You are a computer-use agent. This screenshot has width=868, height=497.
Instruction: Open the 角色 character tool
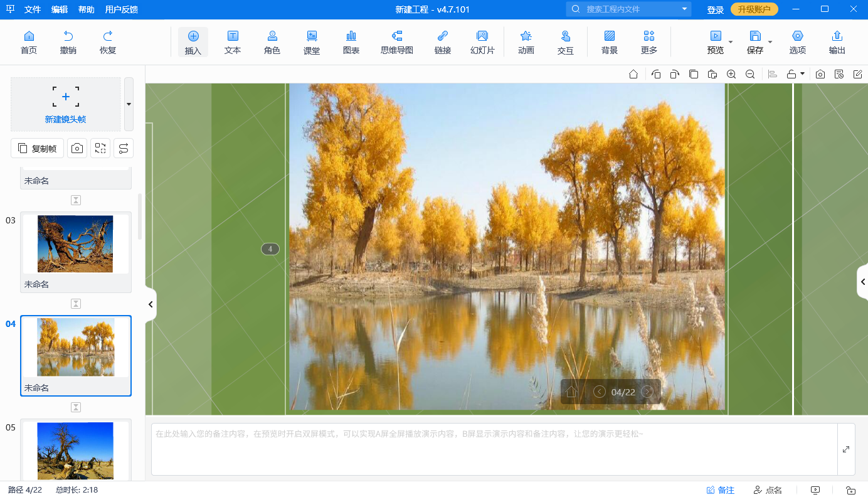tap(272, 42)
